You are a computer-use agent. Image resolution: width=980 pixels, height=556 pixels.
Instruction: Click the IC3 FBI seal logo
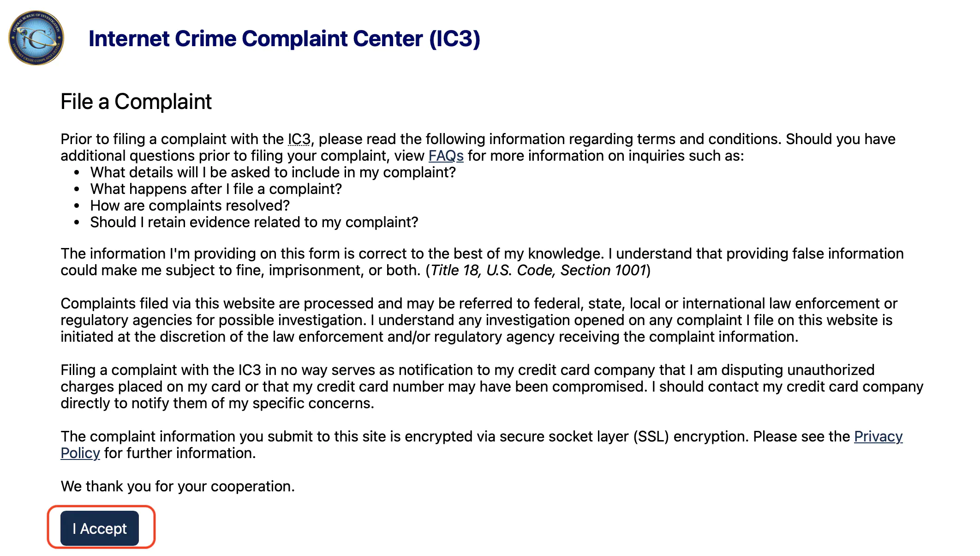point(36,38)
